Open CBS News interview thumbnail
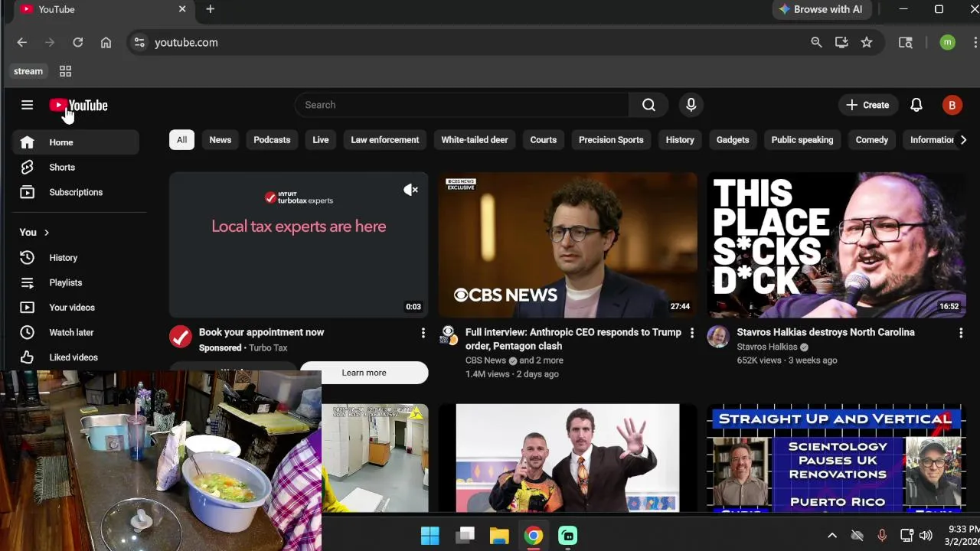The width and height of the screenshot is (980, 551). click(x=568, y=245)
